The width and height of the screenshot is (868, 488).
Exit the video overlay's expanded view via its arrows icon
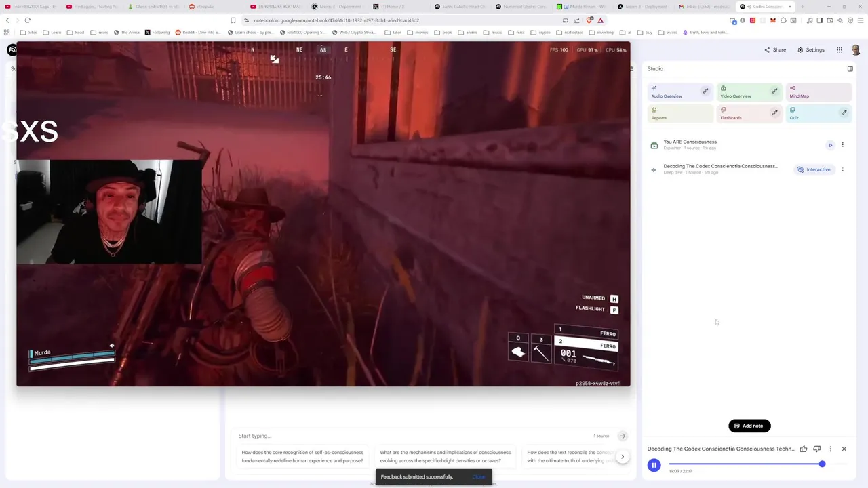pyautogui.click(x=275, y=59)
